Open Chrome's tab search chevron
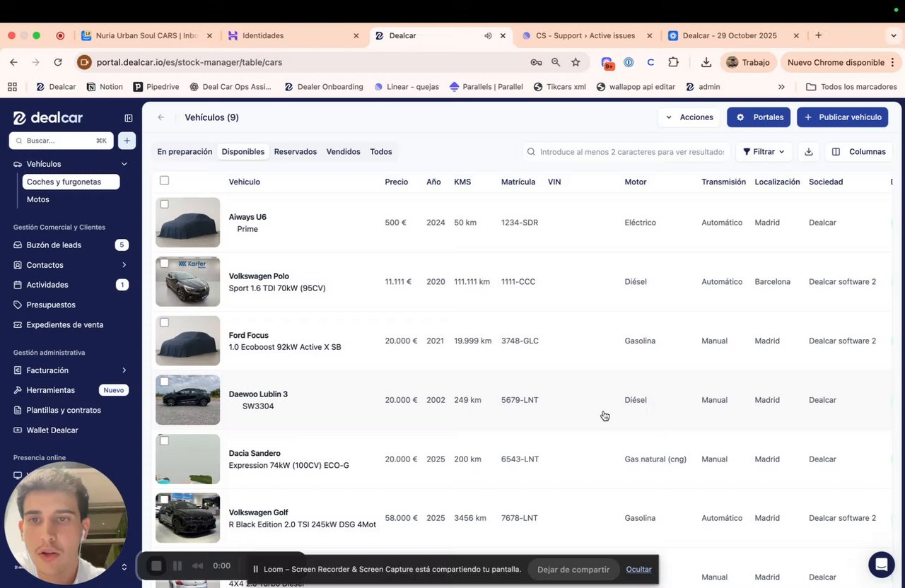This screenshot has width=905, height=588. [x=894, y=35]
